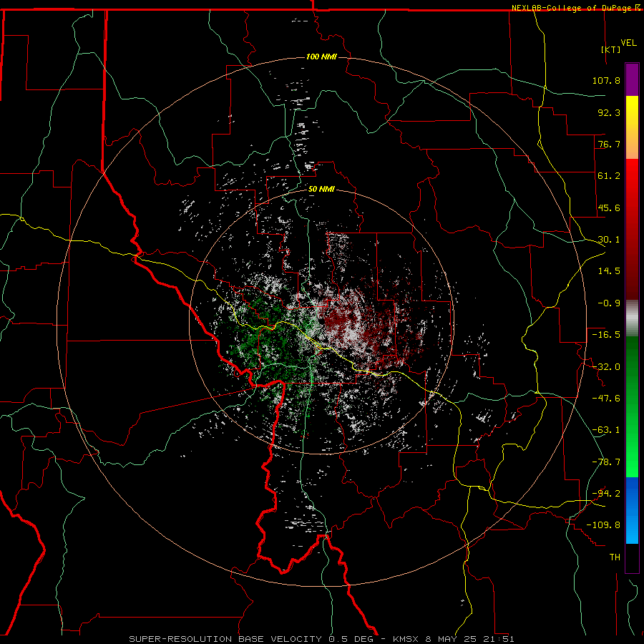Click the -109.8 legend value
Image resolution: width=644 pixels, height=644 pixels.
click(x=603, y=525)
